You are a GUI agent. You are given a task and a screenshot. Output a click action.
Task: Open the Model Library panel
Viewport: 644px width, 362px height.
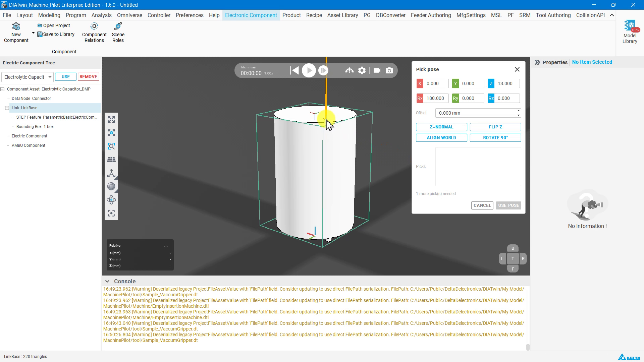630,32
